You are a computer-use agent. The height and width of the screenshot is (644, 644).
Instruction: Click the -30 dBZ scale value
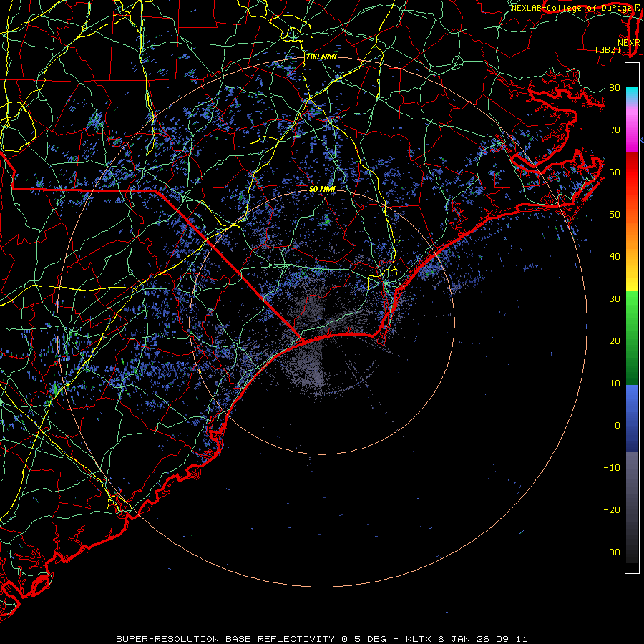(612, 552)
